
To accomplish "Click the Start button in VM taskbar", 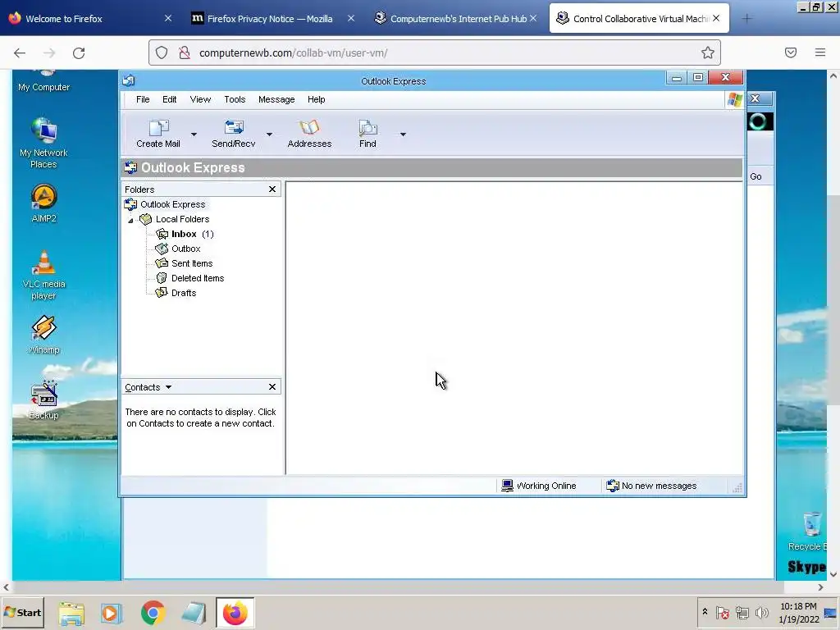I will tap(22, 612).
